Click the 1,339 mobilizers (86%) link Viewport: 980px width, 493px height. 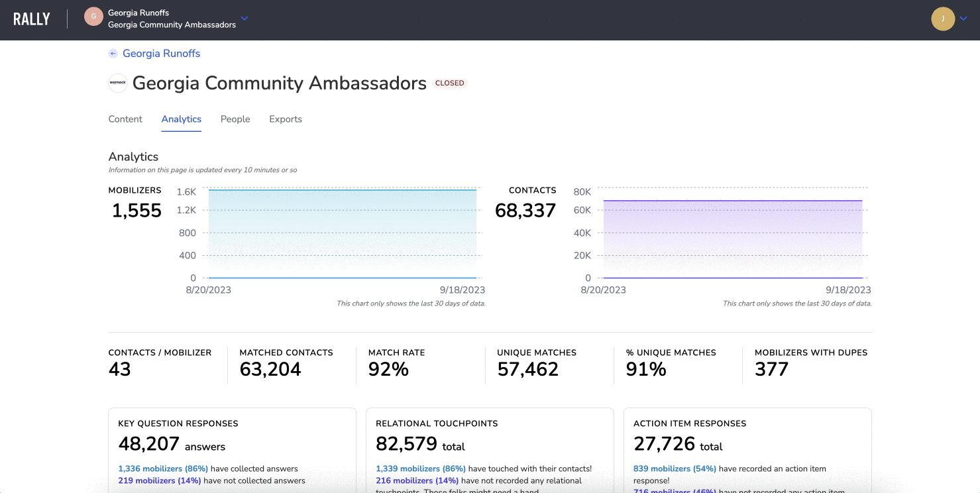point(421,468)
